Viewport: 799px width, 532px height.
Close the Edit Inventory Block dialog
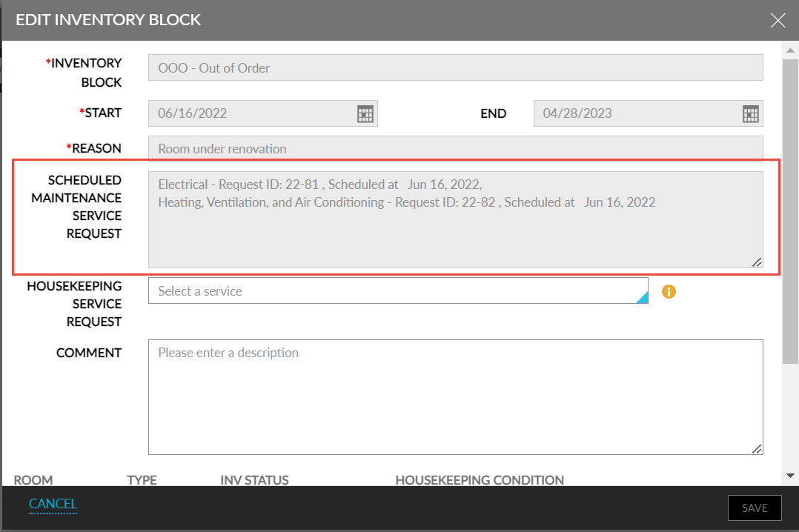[778, 20]
